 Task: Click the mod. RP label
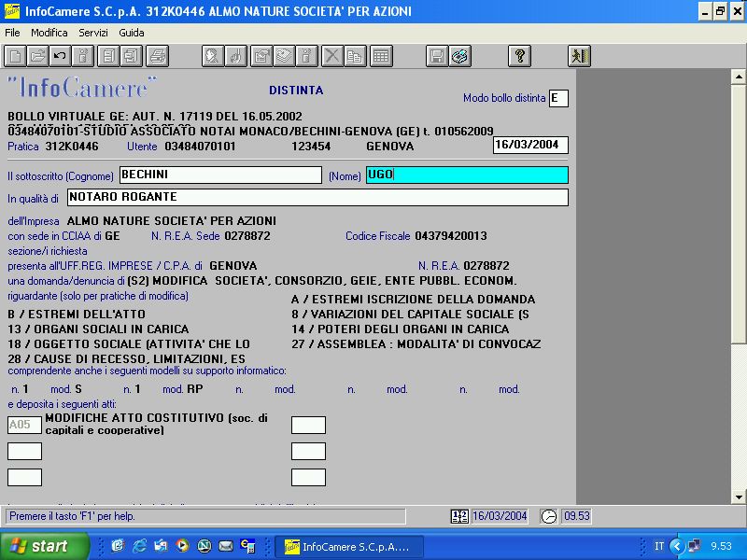click(x=182, y=389)
